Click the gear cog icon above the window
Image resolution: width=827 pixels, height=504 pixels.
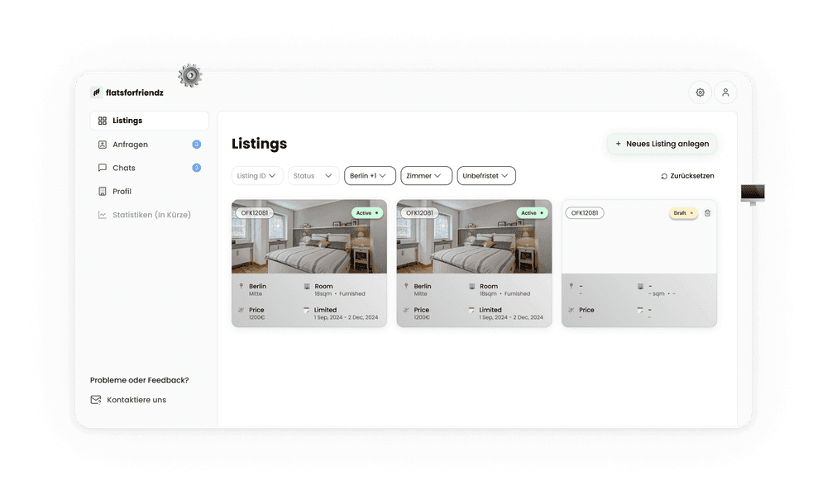[x=190, y=75]
